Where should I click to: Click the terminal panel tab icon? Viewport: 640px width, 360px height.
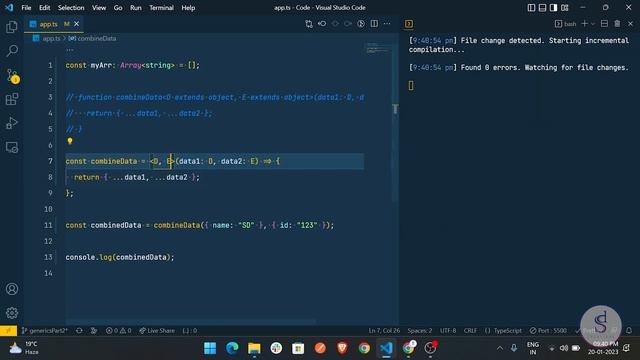409,24
